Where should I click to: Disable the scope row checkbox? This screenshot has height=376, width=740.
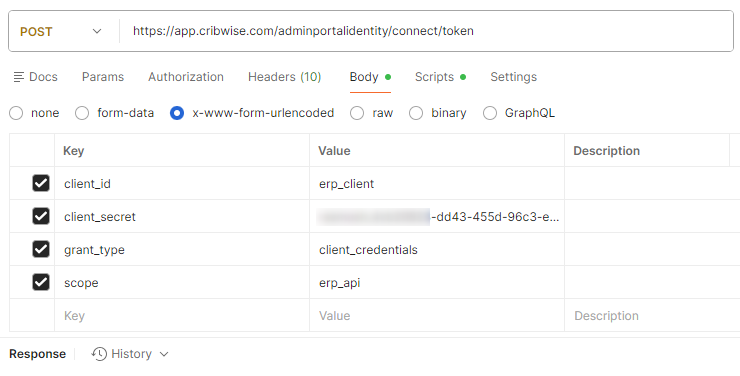pyautogui.click(x=41, y=282)
